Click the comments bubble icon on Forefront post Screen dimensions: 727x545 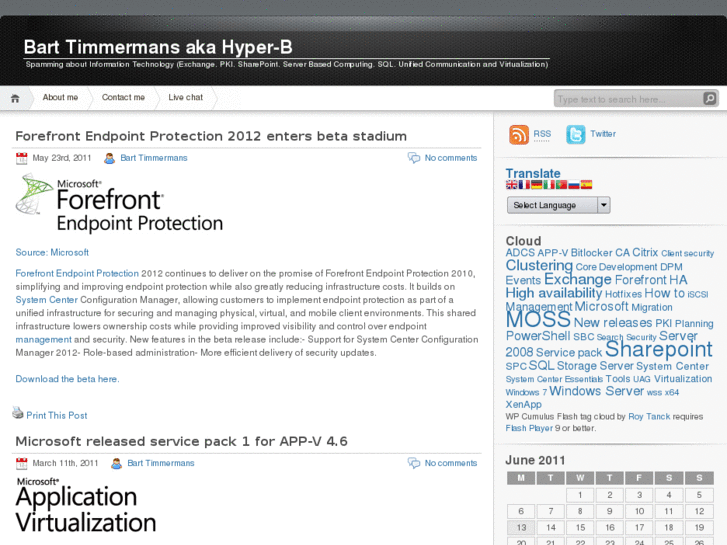(x=414, y=158)
